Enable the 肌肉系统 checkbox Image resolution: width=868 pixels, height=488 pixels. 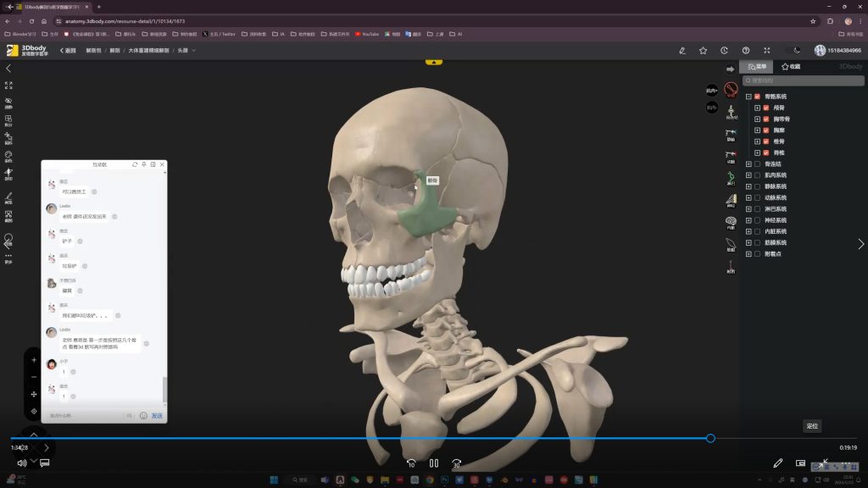tap(757, 175)
